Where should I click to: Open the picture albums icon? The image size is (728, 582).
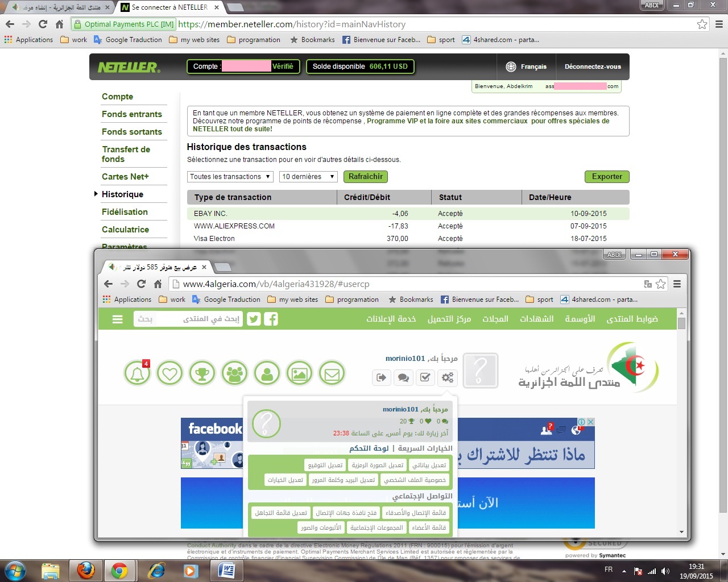click(299, 373)
